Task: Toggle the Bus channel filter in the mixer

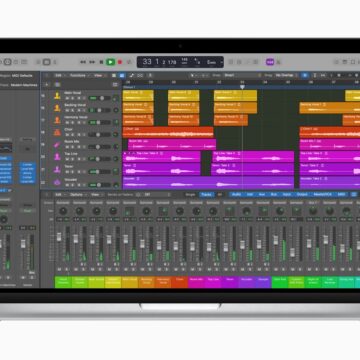Action: tap(274, 194)
